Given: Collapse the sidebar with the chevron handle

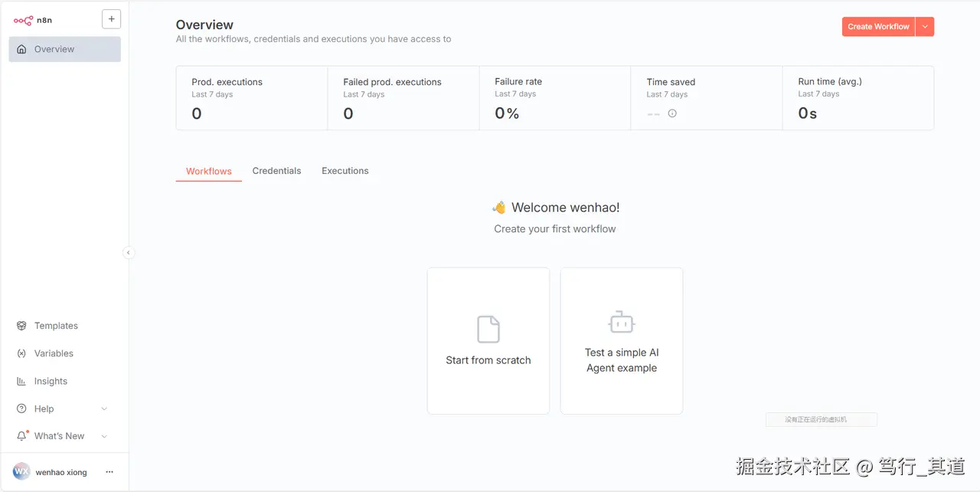Looking at the screenshot, I should coord(128,253).
